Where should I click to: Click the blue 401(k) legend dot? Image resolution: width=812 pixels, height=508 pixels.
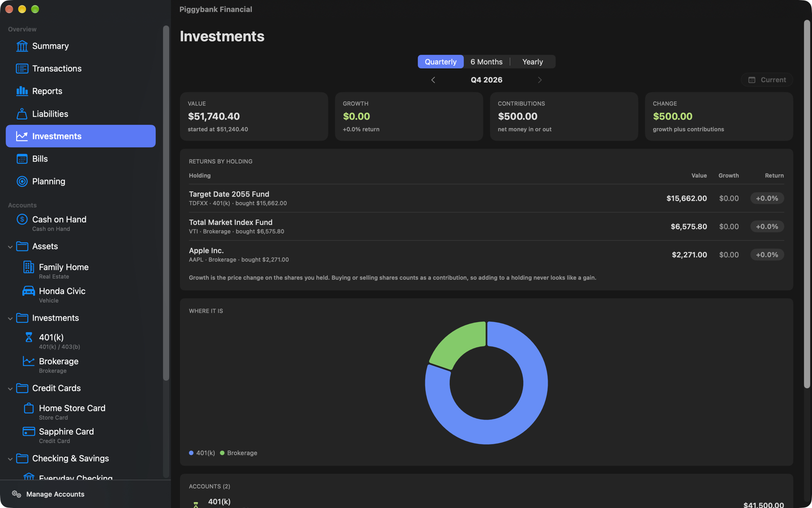click(191, 453)
